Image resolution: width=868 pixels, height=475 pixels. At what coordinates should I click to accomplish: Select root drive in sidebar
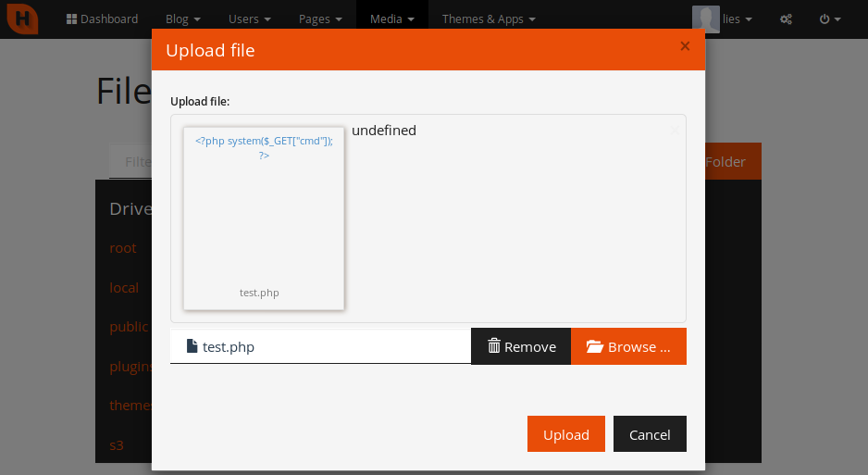coord(123,248)
